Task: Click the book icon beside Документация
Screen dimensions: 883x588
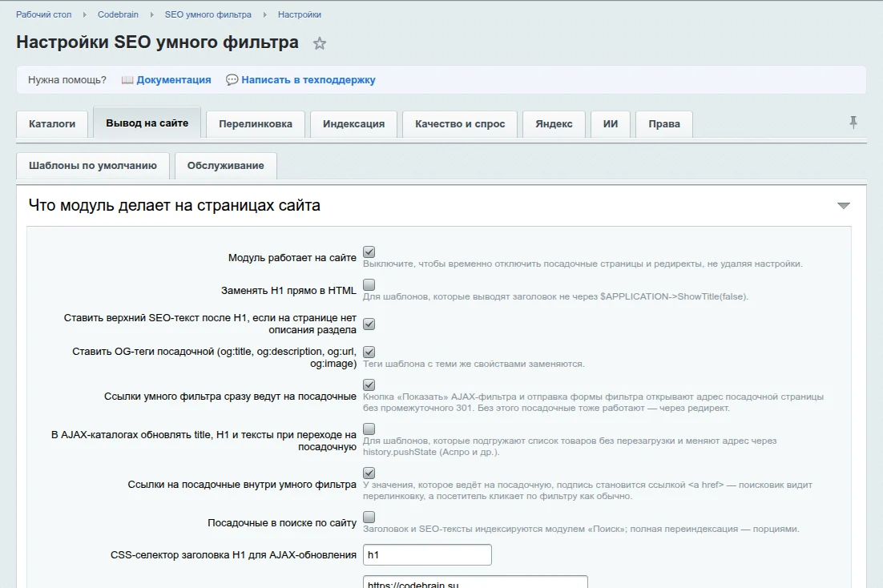Action: (x=127, y=80)
